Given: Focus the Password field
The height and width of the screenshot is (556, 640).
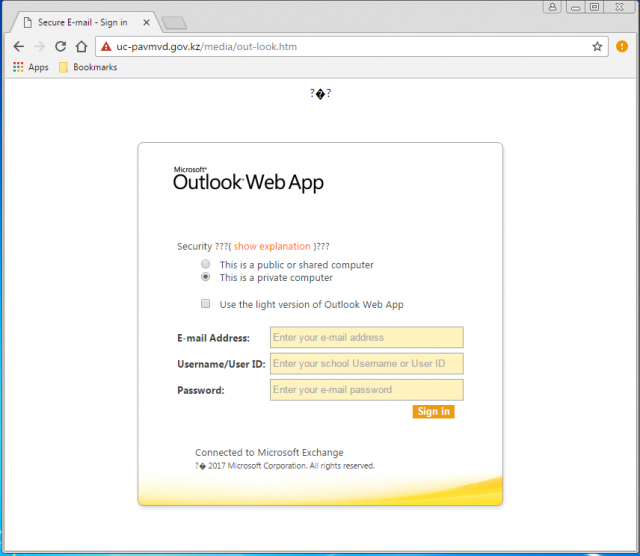Looking at the screenshot, I should click(x=367, y=389).
